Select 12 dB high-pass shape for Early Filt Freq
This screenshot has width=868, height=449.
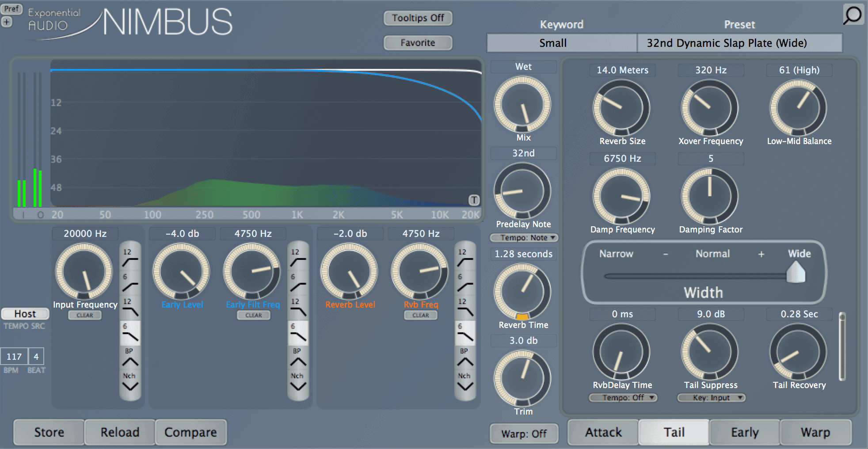click(x=298, y=258)
